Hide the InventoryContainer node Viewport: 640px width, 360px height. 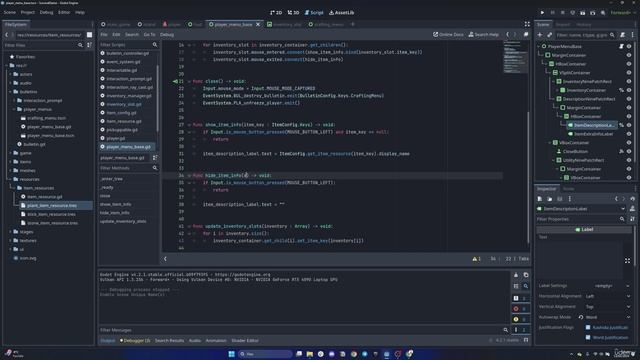[x=629, y=90]
